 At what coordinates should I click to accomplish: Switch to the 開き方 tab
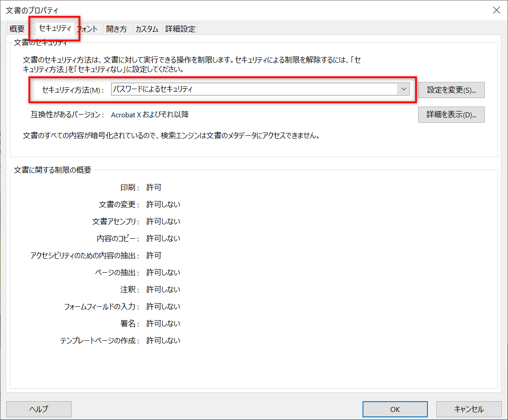(x=116, y=29)
